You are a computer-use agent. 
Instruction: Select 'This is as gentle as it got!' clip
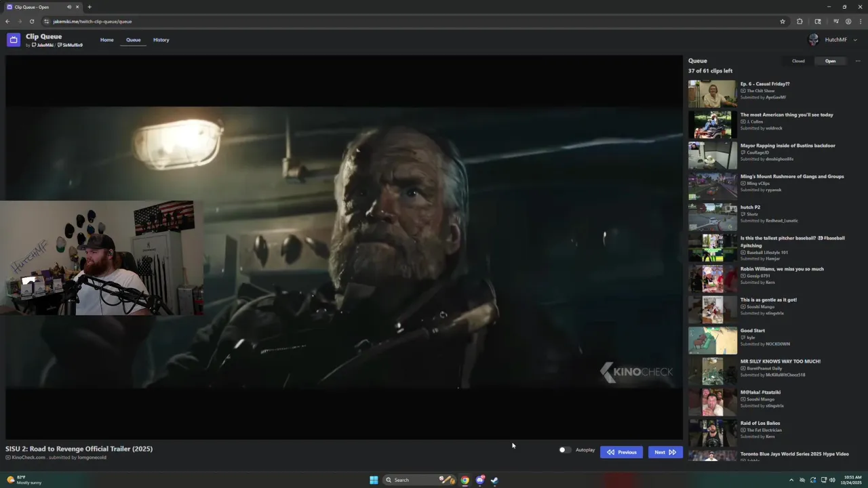(x=768, y=300)
